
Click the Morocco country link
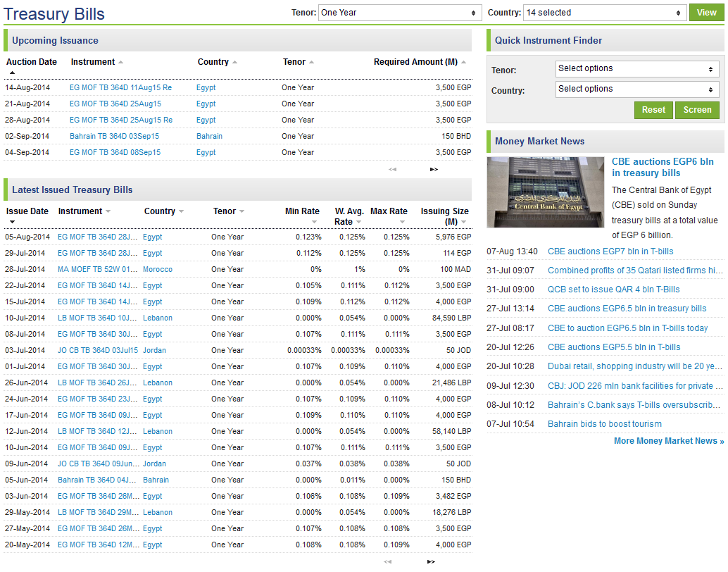tap(158, 270)
